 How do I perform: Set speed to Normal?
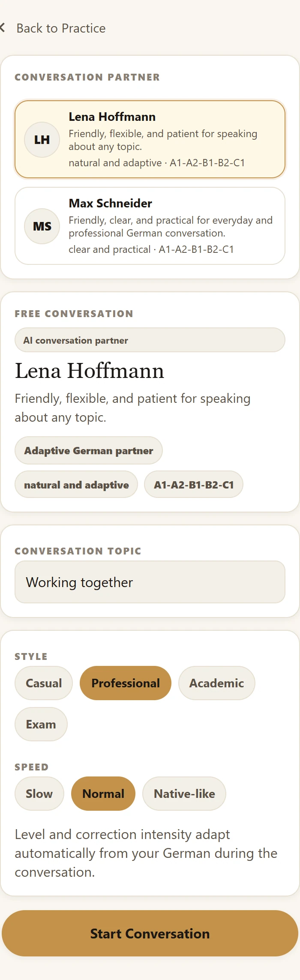pos(103,794)
